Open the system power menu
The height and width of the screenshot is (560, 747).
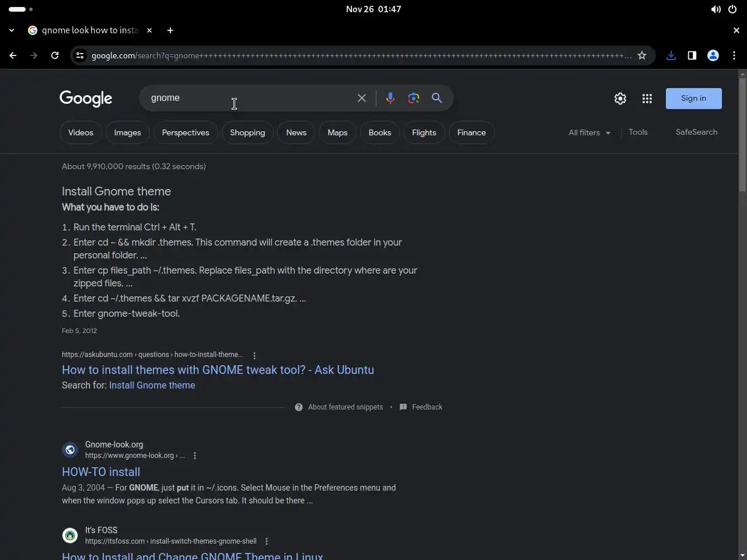[x=732, y=9]
